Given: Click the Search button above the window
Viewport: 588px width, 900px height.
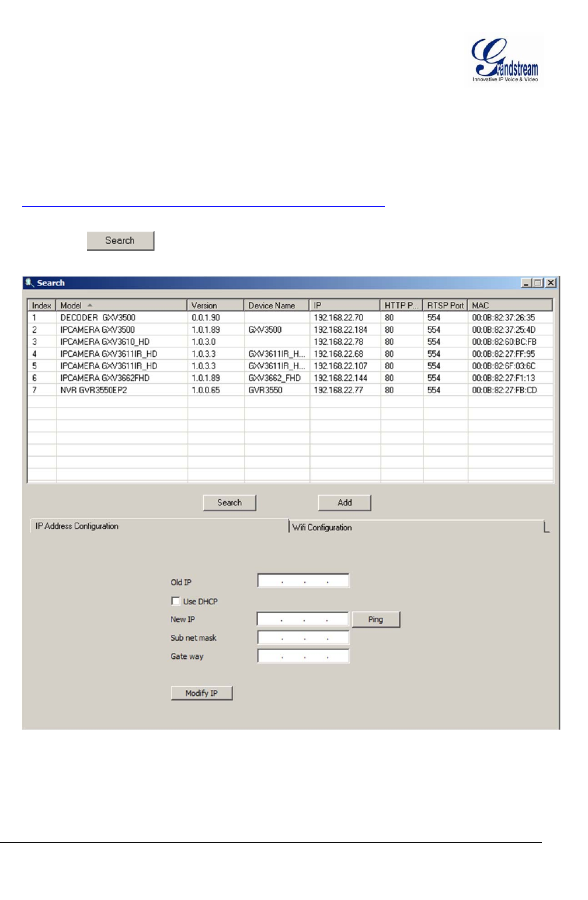Looking at the screenshot, I should click(x=120, y=241).
